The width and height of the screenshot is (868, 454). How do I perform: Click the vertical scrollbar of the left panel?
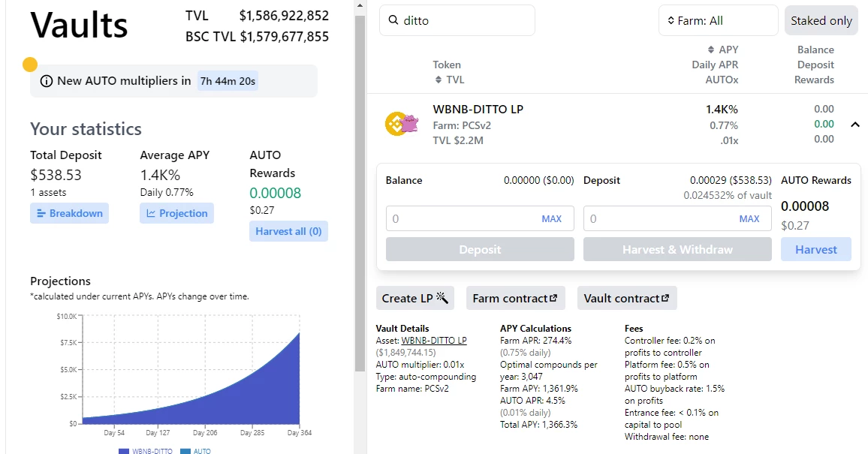[x=360, y=194]
